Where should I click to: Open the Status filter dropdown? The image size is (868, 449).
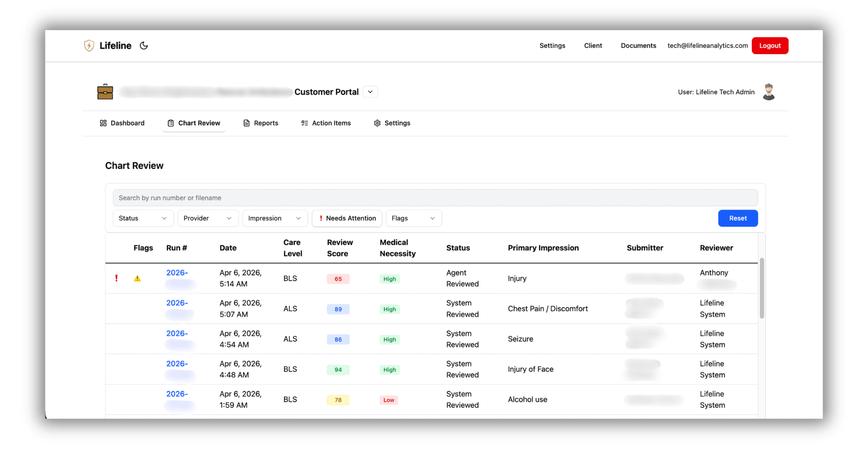click(143, 218)
